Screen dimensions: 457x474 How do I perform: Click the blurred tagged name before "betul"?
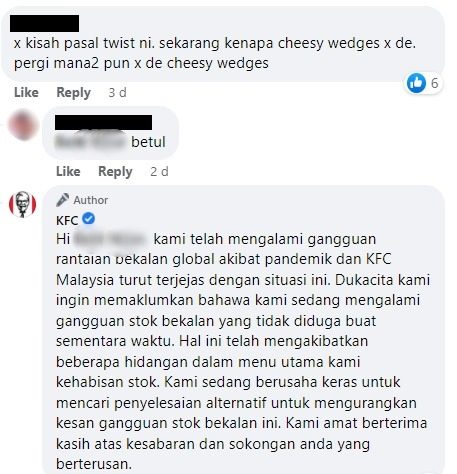point(91,140)
